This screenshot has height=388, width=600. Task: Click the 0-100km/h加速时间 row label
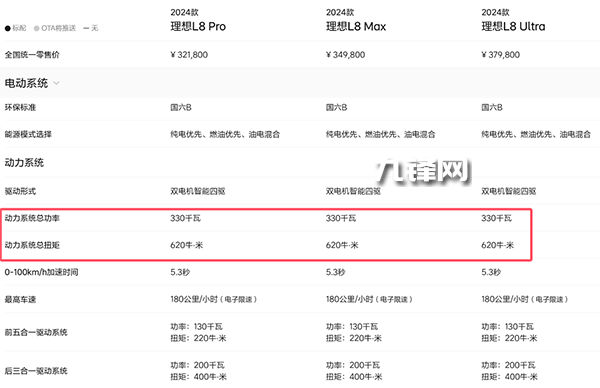click(x=41, y=272)
